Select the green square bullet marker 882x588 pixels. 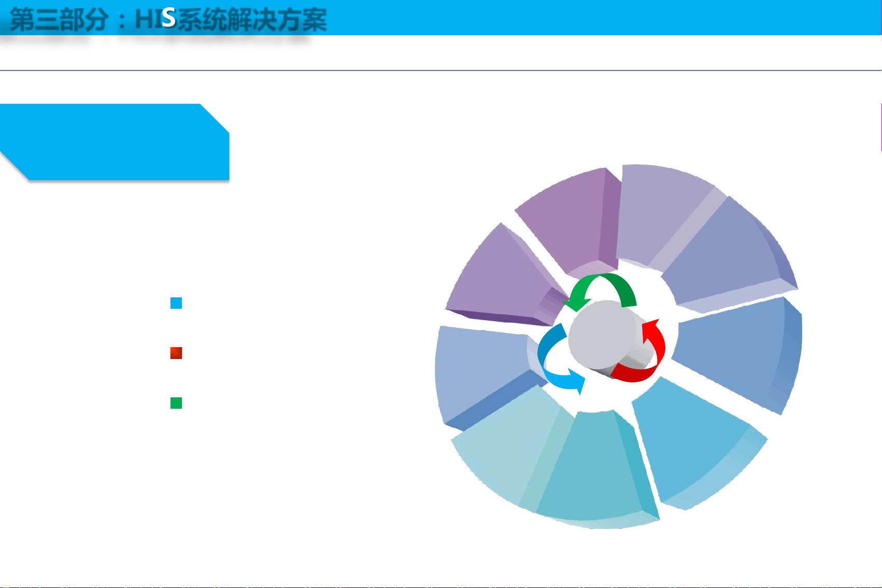(176, 403)
